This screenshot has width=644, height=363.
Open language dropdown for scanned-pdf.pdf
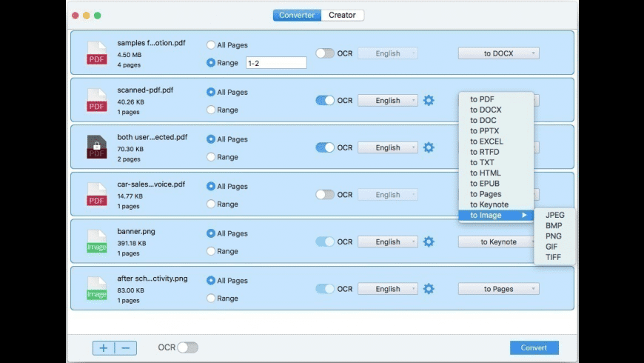pyautogui.click(x=388, y=101)
